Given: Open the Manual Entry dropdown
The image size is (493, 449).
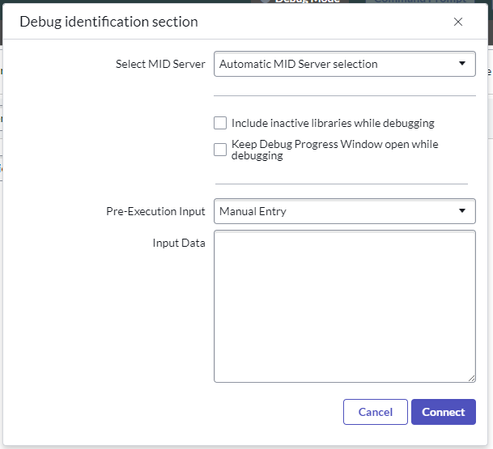Looking at the screenshot, I should [345, 211].
